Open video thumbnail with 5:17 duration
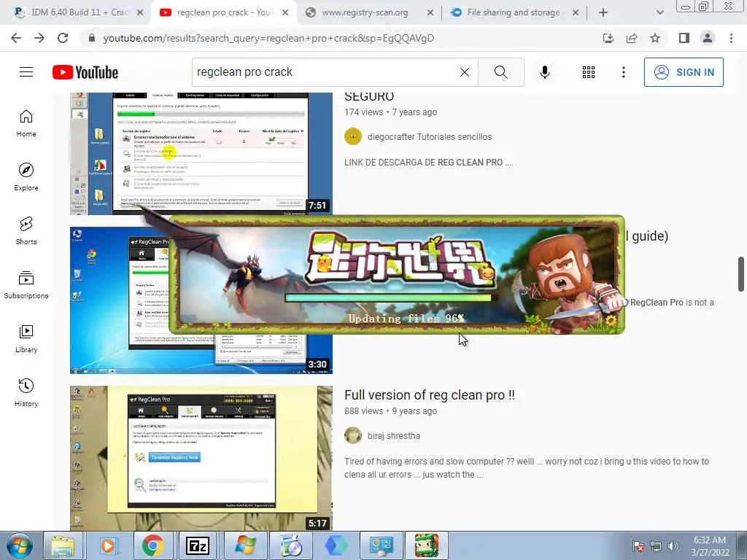The height and width of the screenshot is (560, 747). click(x=201, y=458)
